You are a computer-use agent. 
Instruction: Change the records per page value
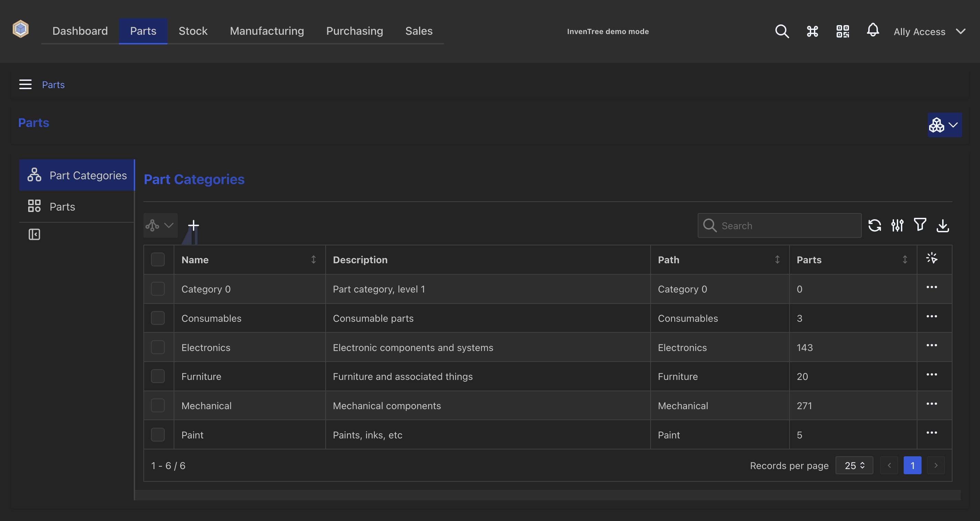[x=854, y=465]
